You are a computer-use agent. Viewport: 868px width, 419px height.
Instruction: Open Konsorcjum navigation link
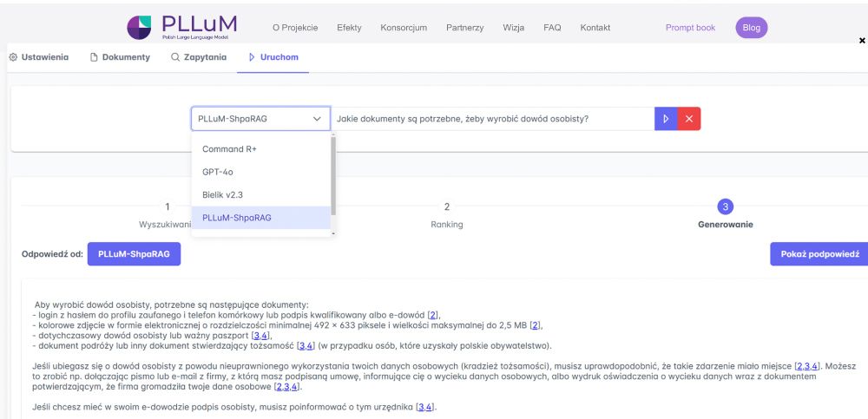tap(404, 28)
